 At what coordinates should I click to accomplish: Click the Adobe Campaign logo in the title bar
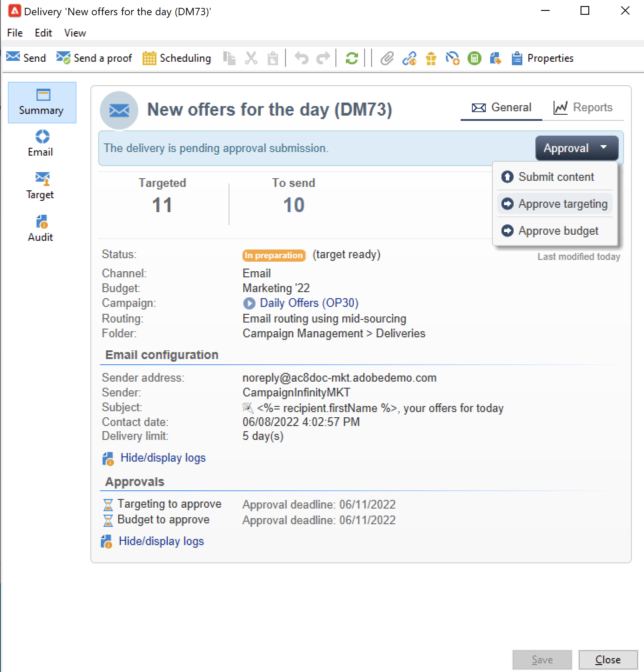pyautogui.click(x=15, y=11)
